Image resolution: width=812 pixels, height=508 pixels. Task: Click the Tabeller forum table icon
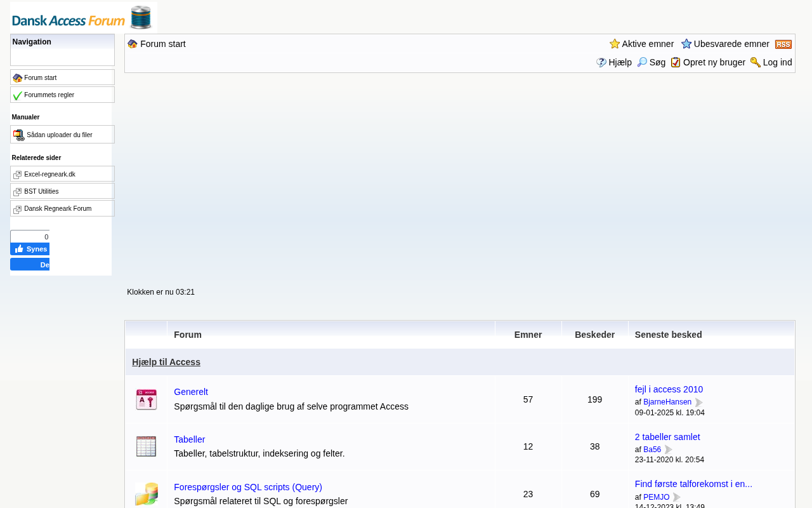pos(146,446)
